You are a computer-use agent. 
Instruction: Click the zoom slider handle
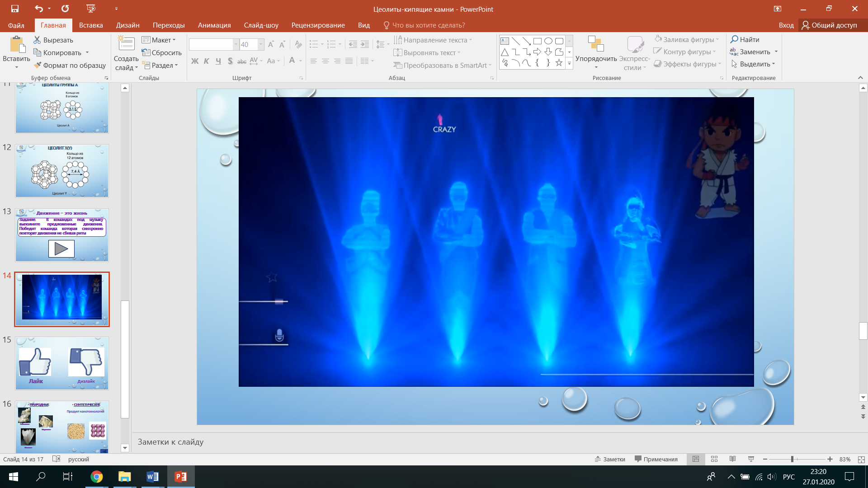coord(792,459)
